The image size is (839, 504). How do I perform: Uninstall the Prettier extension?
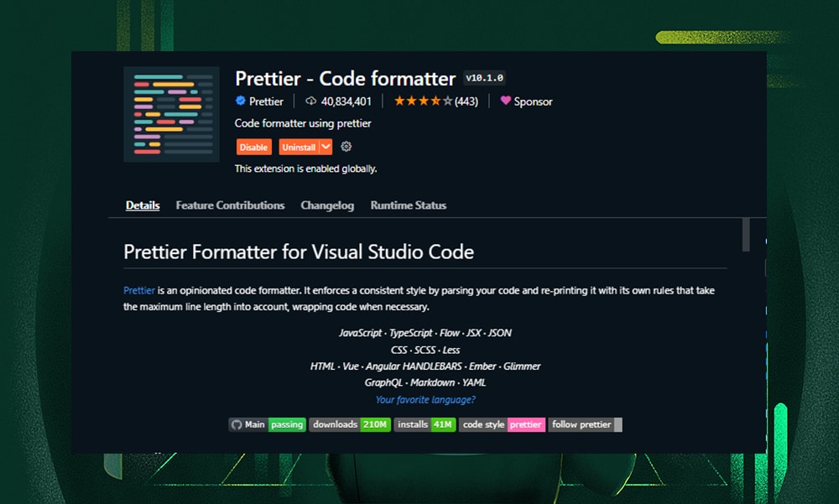(299, 146)
